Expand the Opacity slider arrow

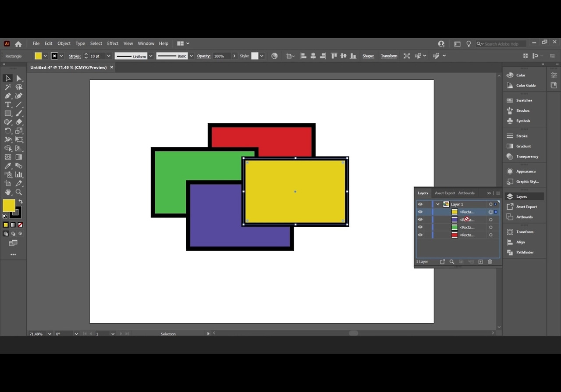(234, 56)
